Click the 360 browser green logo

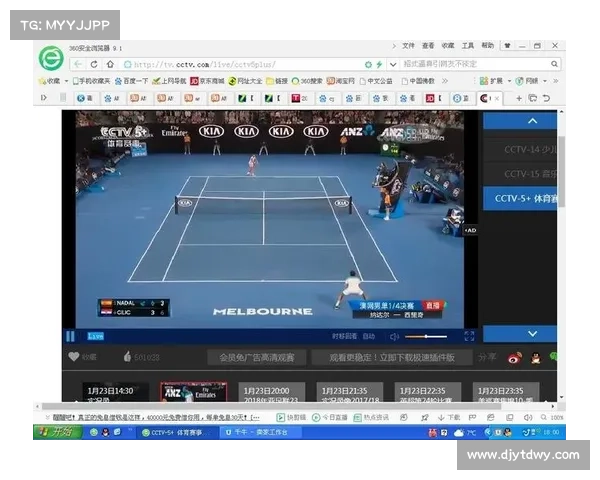[51, 58]
